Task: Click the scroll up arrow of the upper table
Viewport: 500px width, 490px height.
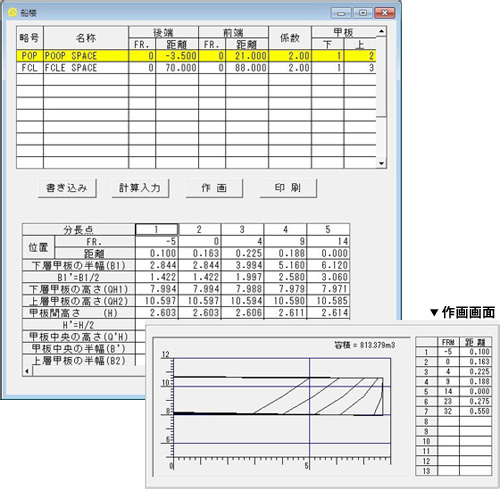Action: pos(381,31)
